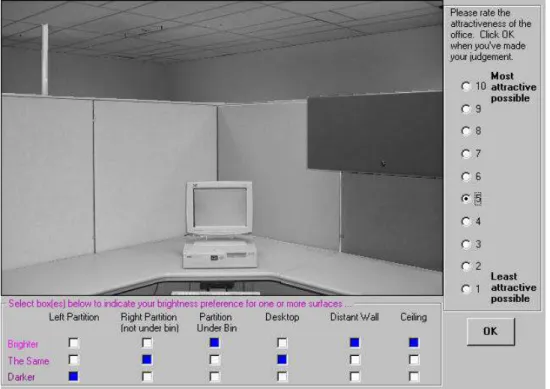Click OK to submit the judgement
The width and height of the screenshot is (550, 389).
click(490, 331)
